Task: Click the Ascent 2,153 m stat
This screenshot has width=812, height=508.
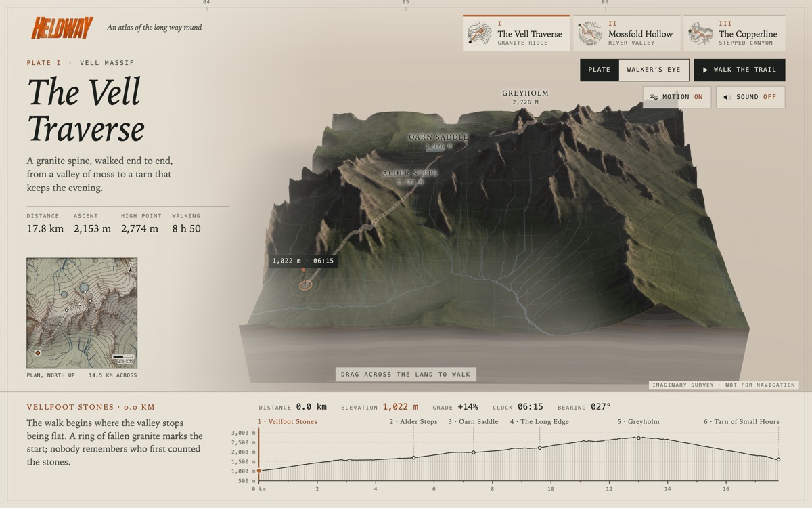Action: pos(92,224)
